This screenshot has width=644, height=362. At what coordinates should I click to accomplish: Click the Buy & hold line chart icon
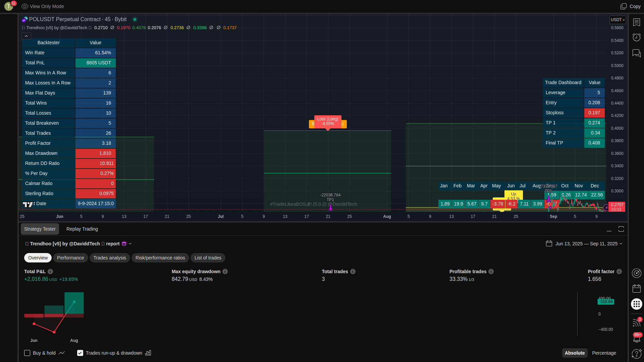pyautogui.click(x=62, y=353)
